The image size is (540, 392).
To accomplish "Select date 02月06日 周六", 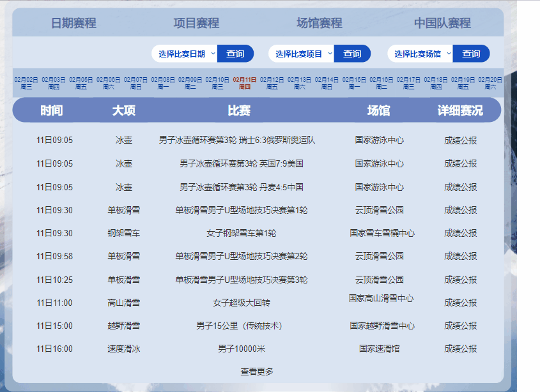I will tap(108, 83).
